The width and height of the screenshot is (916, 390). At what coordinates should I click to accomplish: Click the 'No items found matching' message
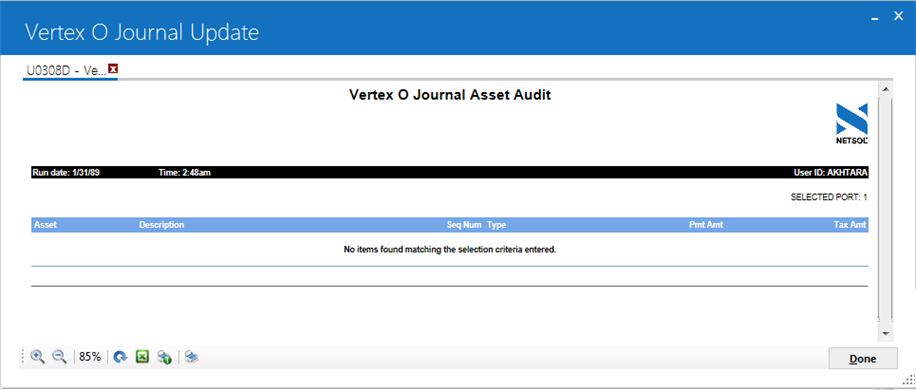(450, 249)
